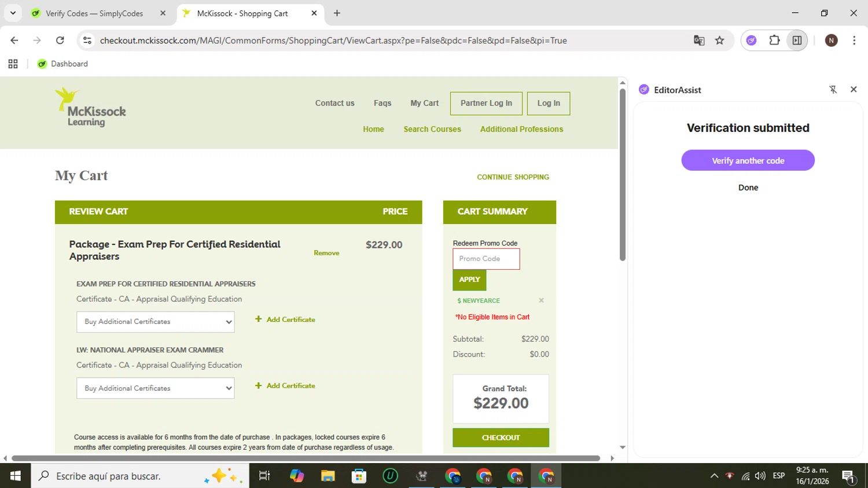Toggle the browser side panel
Image resolution: width=868 pixels, height=488 pixels.
click(797, 40)
